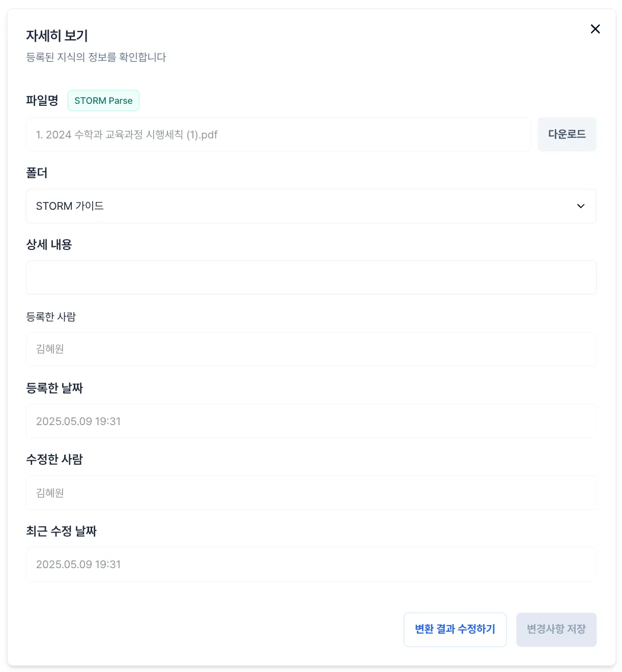This screenshot has width=622, height=672.
Task: Click the 등록한 날짜 label
Action: (x=54, y=388)
